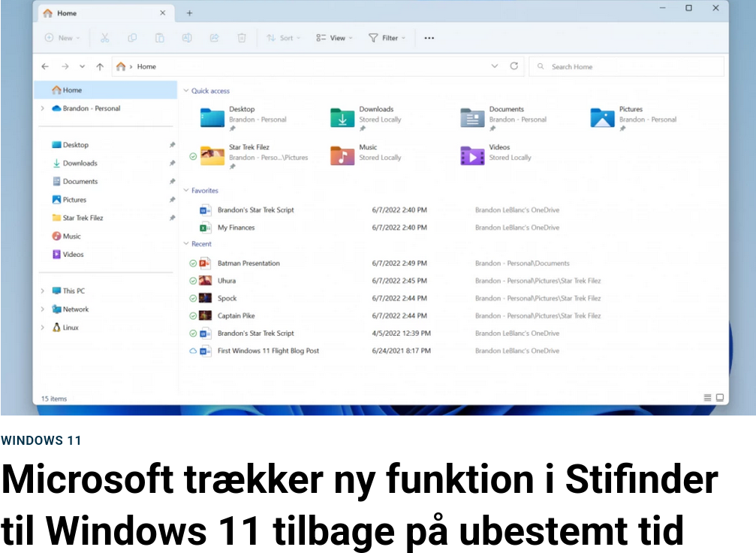756x553 pixels.
Task: Open Batman Presentation in Recent
Action: (x=248, y=263)
